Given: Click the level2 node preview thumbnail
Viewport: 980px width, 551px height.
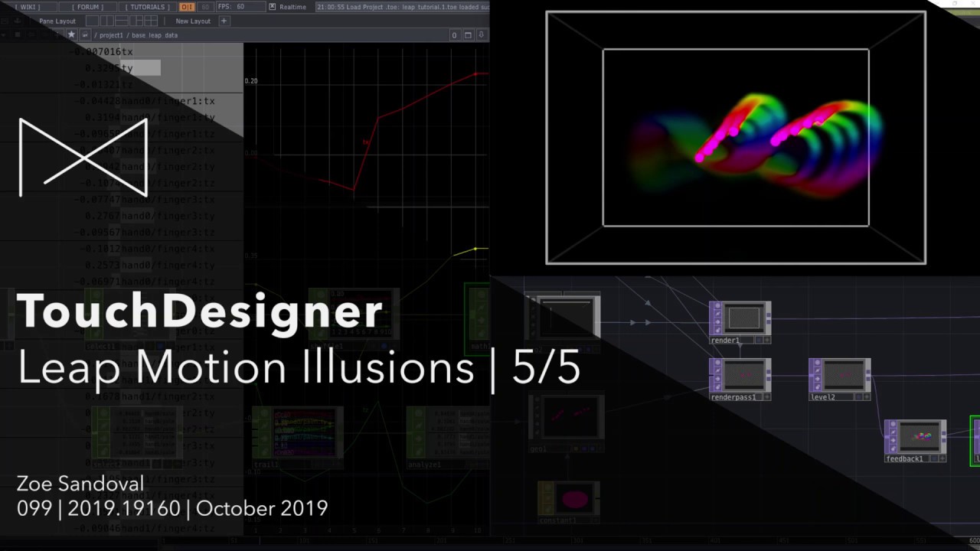Looking at the screenshot, I should click(844, 375).
